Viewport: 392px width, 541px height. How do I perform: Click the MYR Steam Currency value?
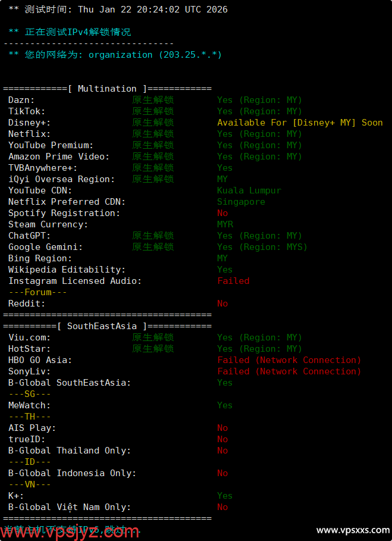[x=225, y=224]
